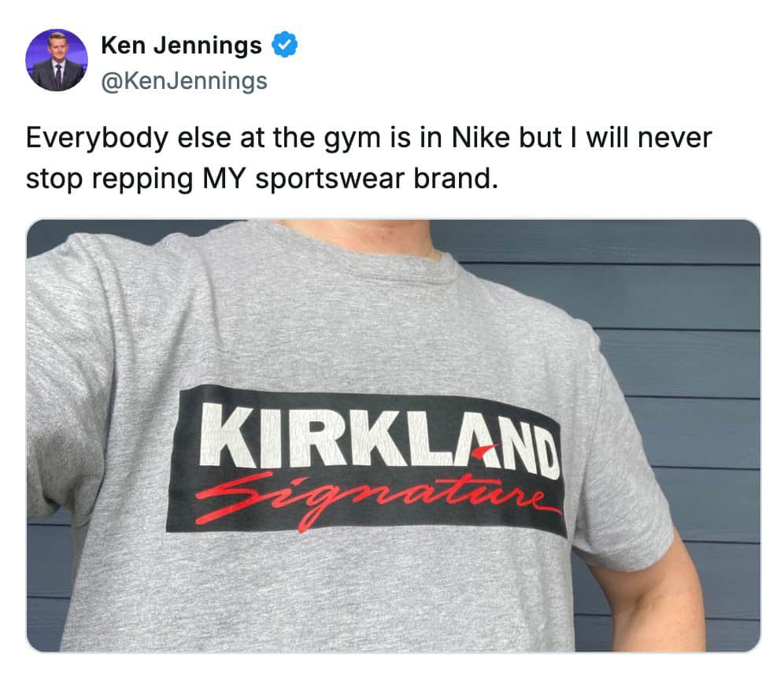The height and width of the screenshot is (677, 784).
Task: Click the blue verified checkmark badge
Action: 284,45
